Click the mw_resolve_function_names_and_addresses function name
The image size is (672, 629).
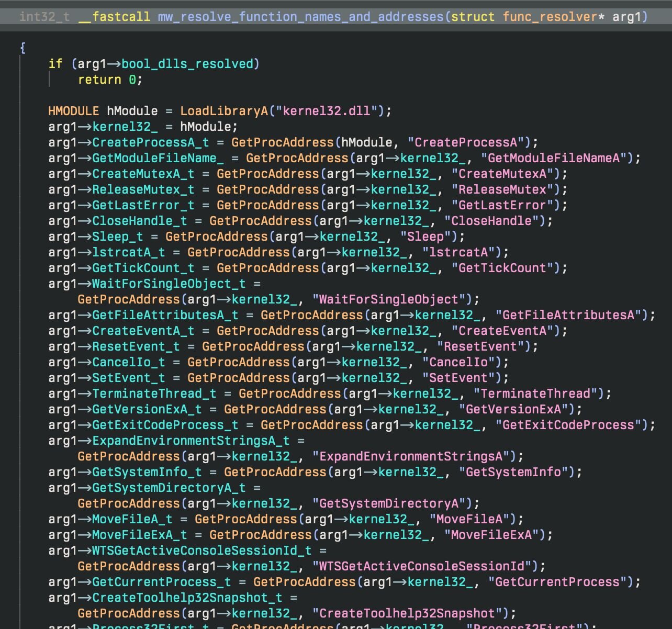coord(301,17)
